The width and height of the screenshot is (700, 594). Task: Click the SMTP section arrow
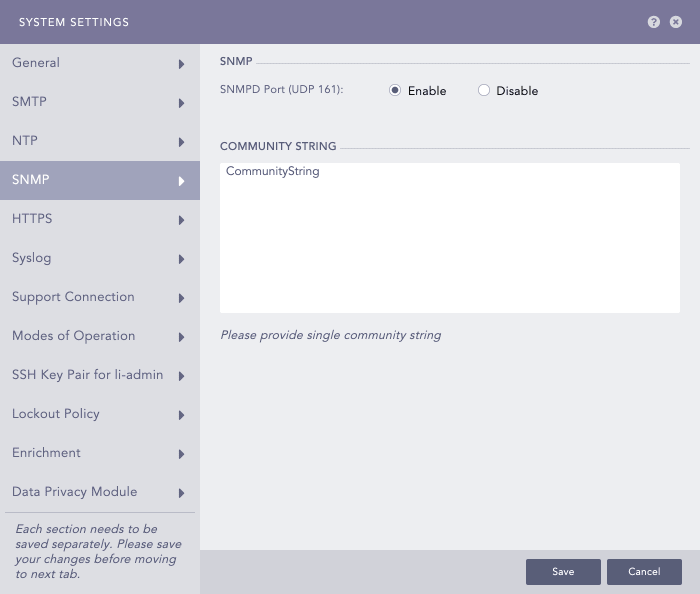pos(181,103)
